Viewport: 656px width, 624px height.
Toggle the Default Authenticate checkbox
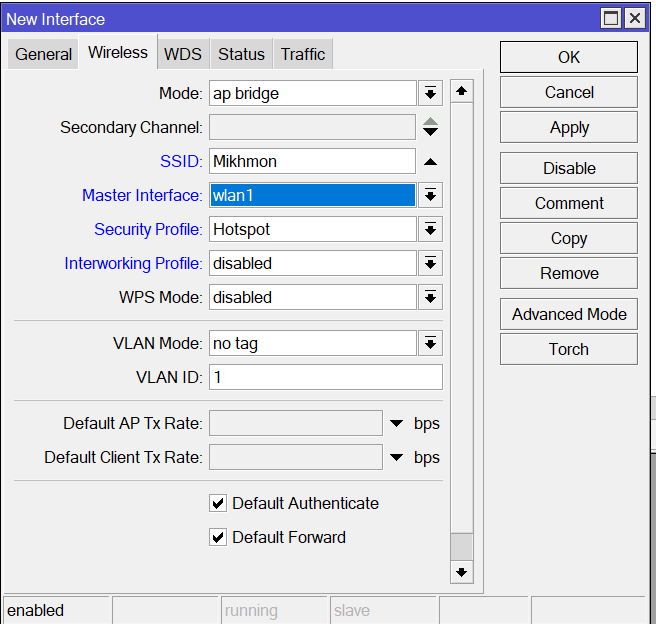[218, 503]
